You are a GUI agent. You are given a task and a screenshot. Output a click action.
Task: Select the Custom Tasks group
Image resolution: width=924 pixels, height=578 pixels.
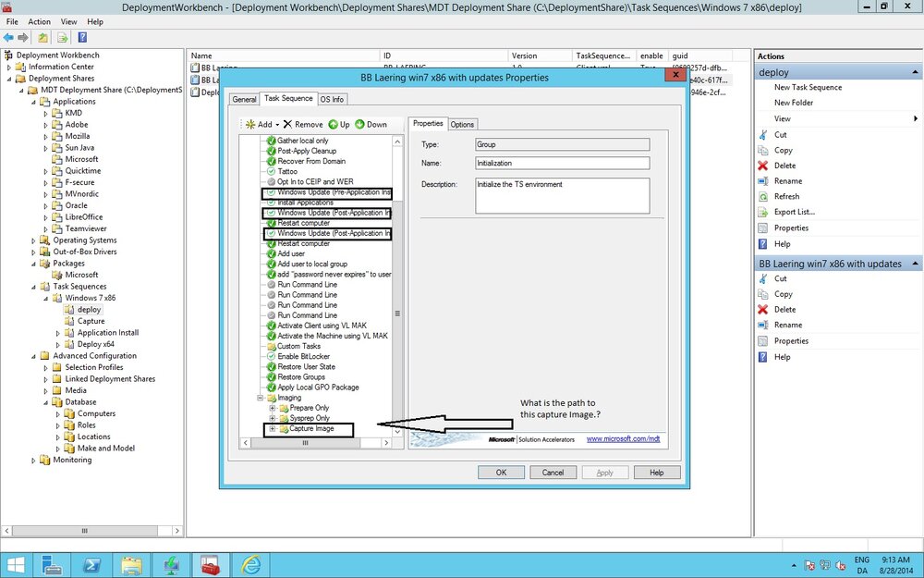tap(298, 346)
